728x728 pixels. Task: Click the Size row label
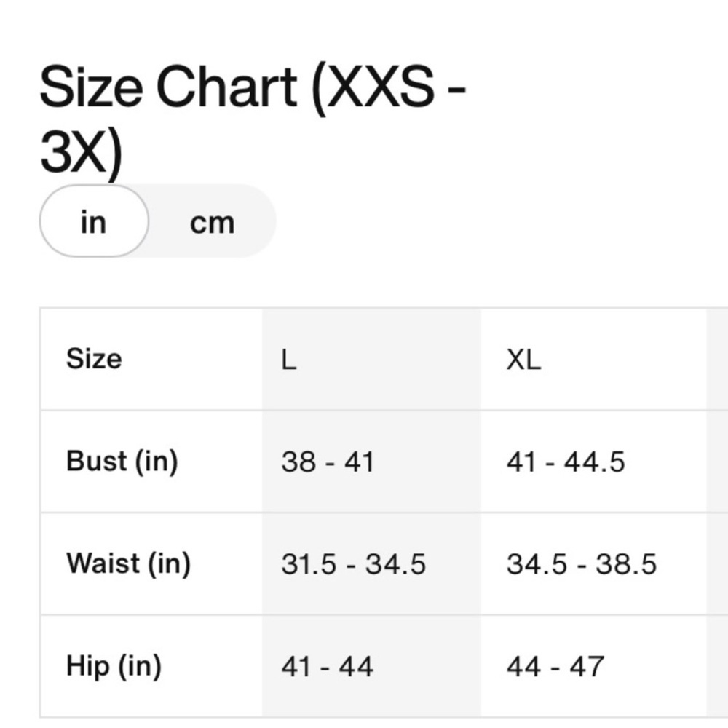click(x=94, y=359)
